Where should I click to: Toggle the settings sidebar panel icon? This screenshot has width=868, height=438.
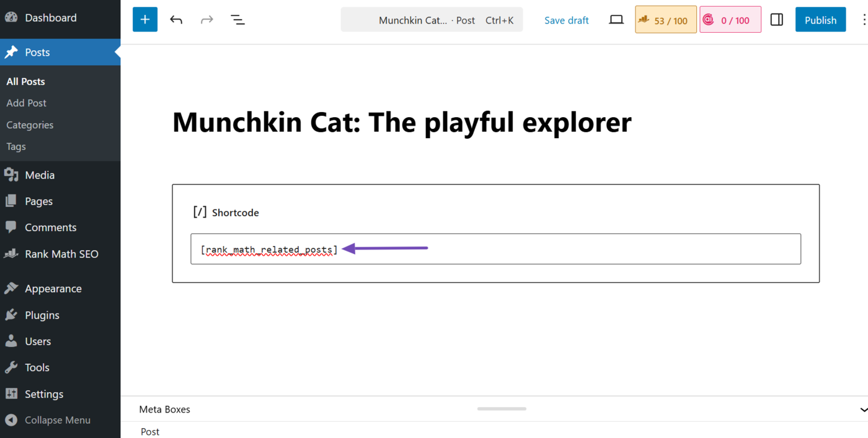(x=777, y=19)
